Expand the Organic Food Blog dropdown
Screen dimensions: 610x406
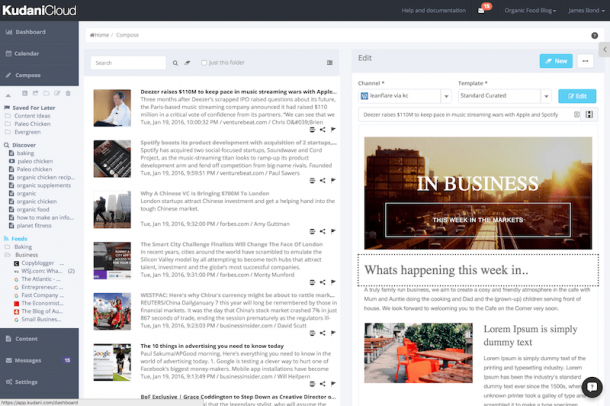tap(530, 10)
